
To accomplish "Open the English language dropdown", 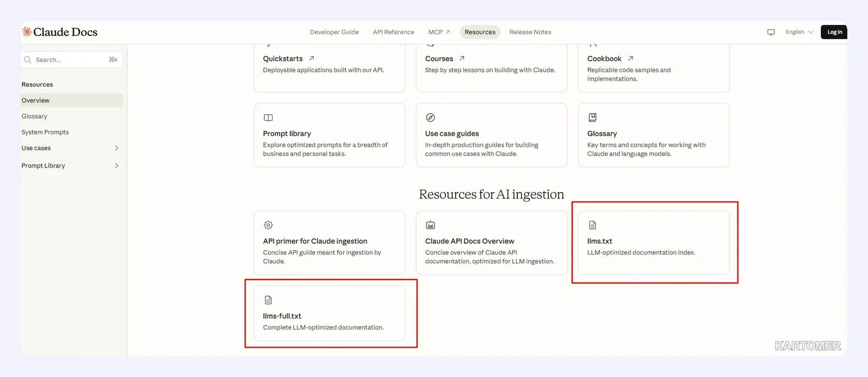I will (799, 32).
